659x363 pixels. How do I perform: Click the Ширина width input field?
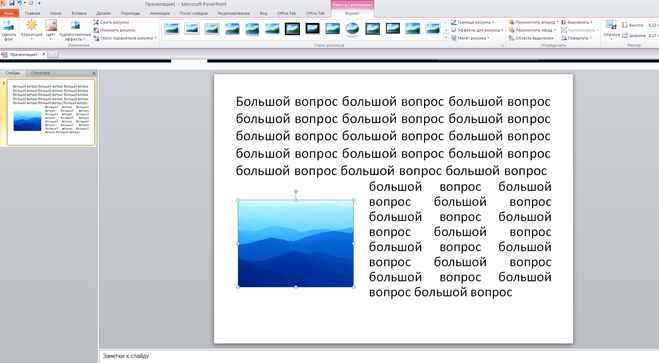click(653, 36)
